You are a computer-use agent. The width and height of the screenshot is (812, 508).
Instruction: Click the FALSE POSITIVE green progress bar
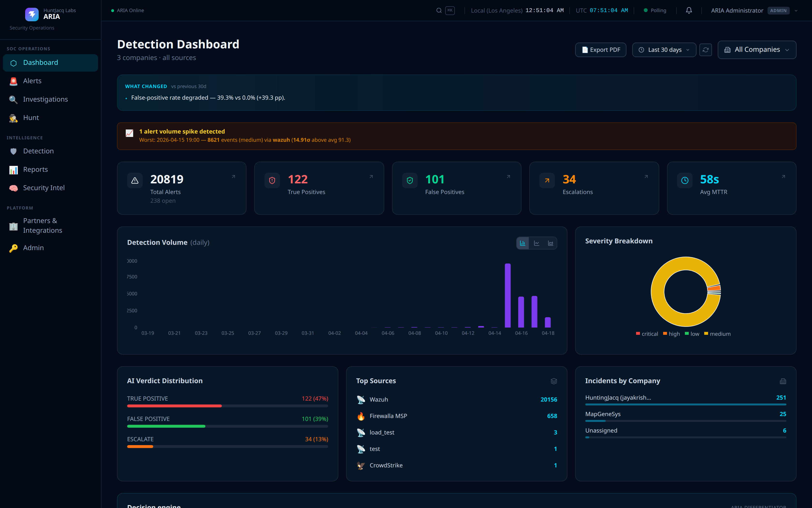tap(166, 426)
